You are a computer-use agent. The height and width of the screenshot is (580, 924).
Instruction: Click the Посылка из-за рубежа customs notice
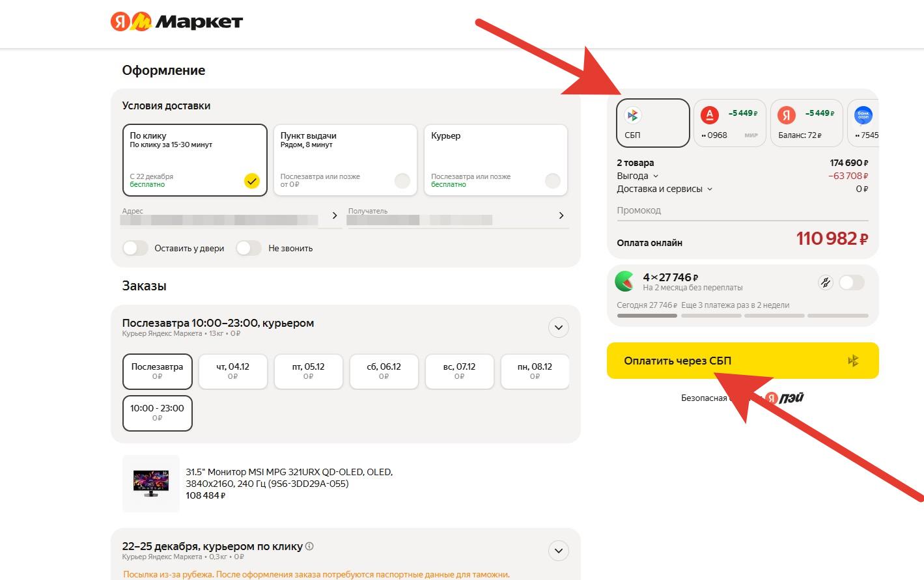tap(316, 575)
